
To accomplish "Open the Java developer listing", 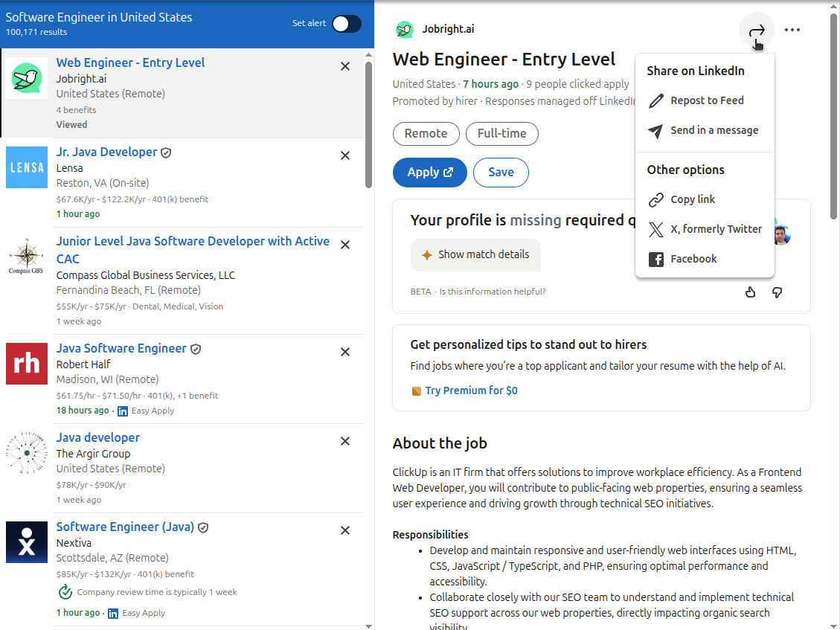I will click(98, 437).
